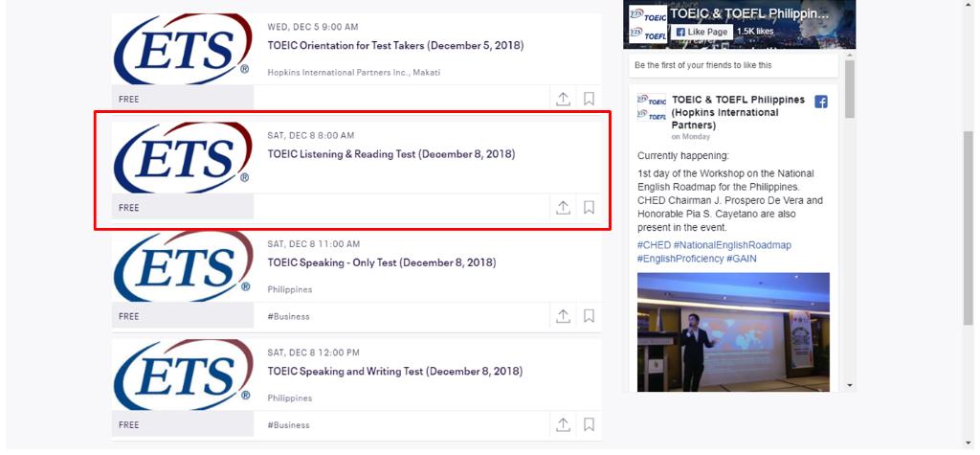Bookmark the TOEIC Speaking - Only Test event
This screenshot has height=455, width=980.
click(589, 316)
